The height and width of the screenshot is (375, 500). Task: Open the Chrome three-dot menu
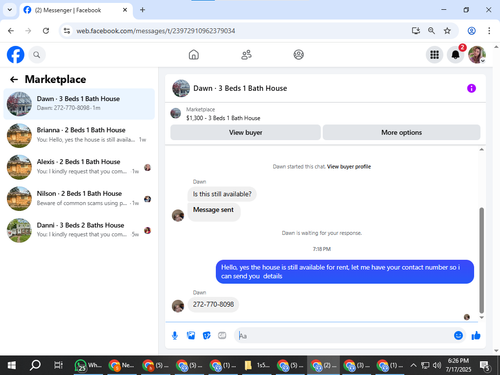pos(489,31)
